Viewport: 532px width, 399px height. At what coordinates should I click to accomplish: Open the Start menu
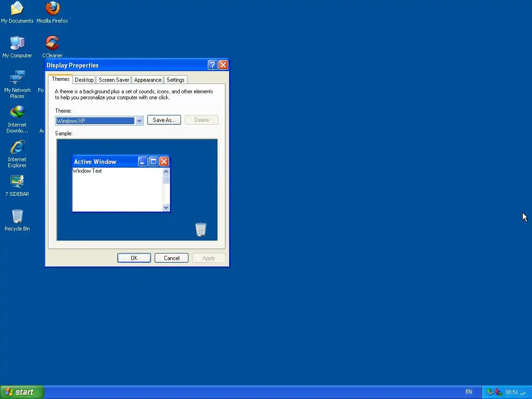(x=22, y=392)
